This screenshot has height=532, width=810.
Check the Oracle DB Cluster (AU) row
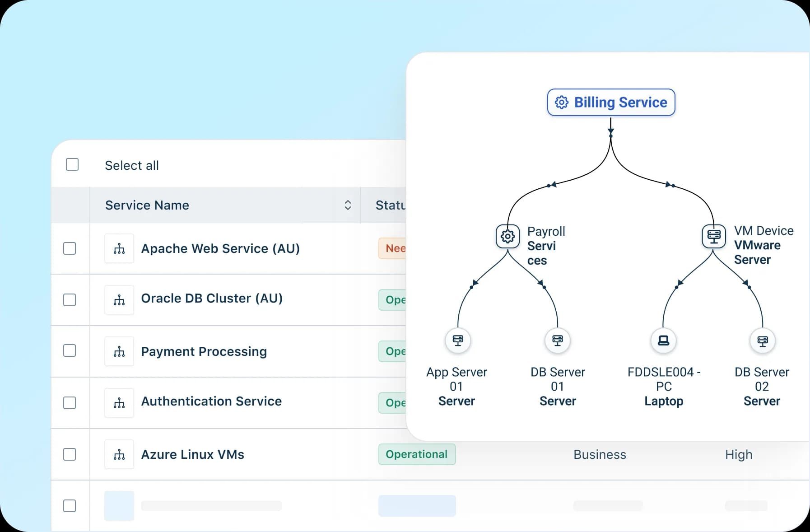(70, 300)
